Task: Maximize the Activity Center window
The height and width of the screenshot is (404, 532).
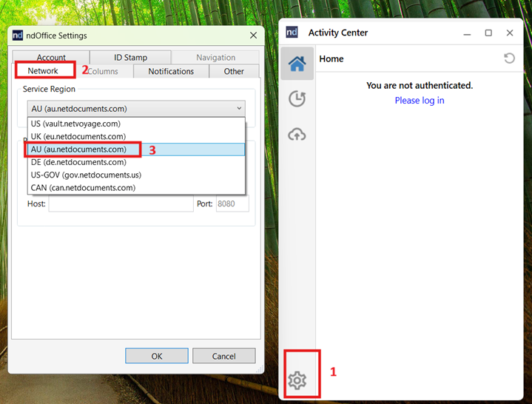Action: 488,33
